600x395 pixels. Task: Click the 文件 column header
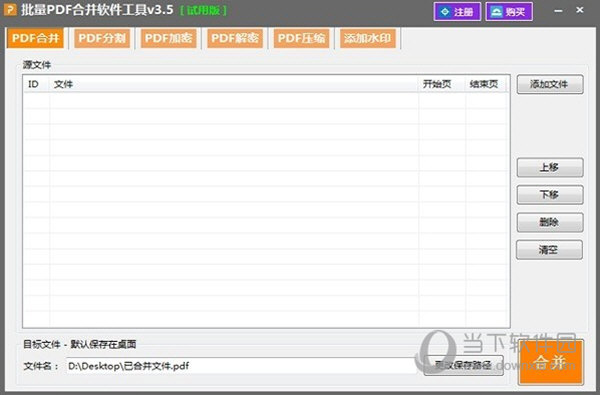click(234, 84)
